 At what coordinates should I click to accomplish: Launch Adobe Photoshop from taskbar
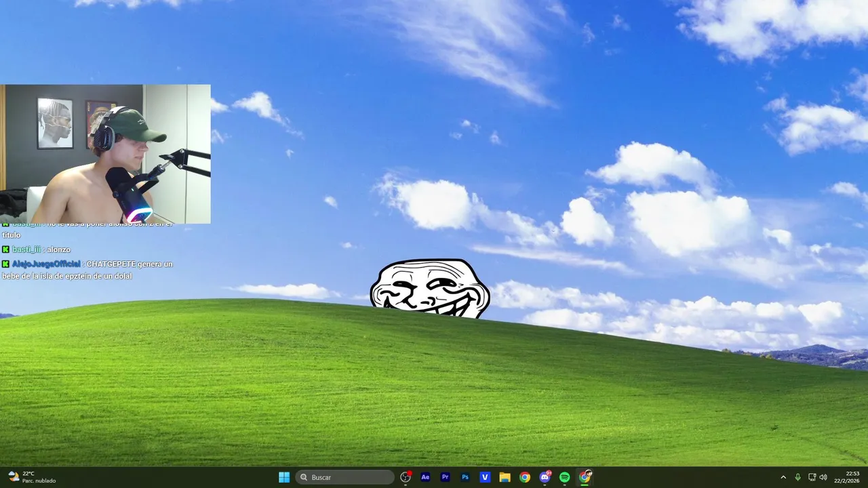[465, 477]
